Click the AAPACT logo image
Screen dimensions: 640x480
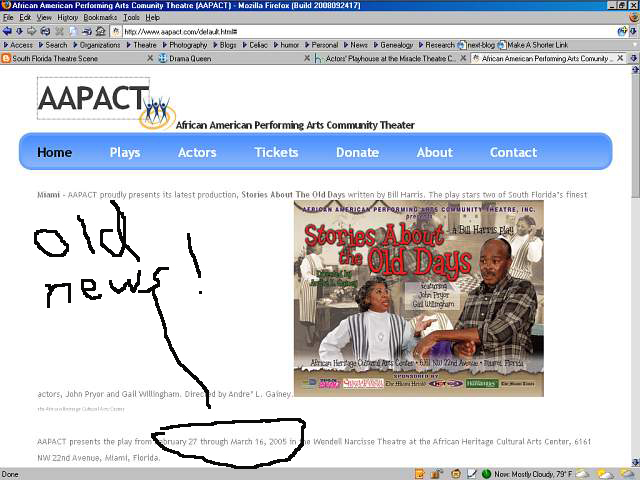point(93,98)
